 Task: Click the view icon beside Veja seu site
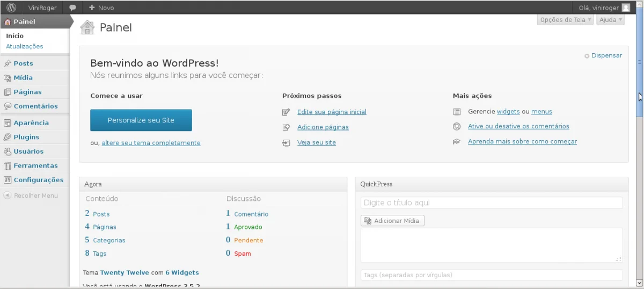click(286, 143)
